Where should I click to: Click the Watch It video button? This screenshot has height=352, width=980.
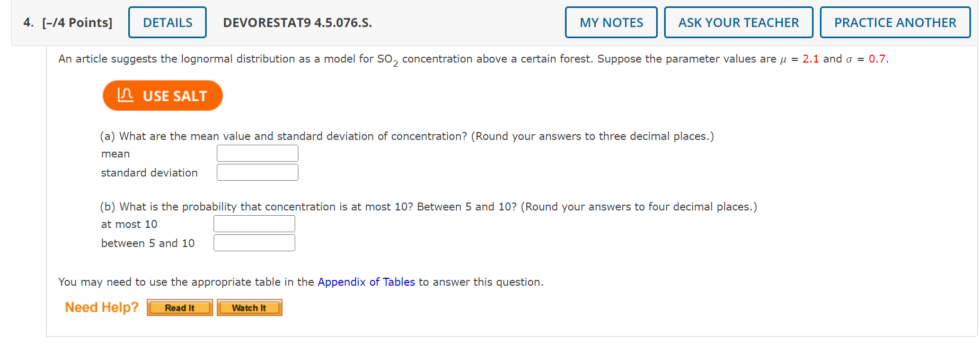(249, 307)
